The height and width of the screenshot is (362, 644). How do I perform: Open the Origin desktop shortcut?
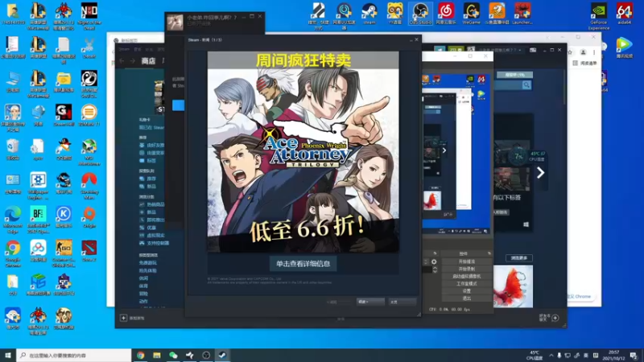89,217
